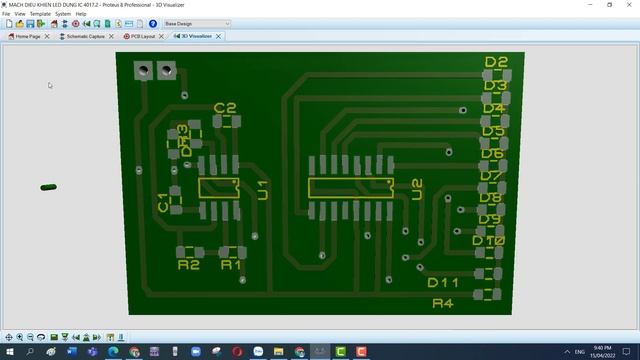Image resolution: width=640 pixels, height=360 pixels.
Task: Close the Home Page tab
Action: click(47, 36)
